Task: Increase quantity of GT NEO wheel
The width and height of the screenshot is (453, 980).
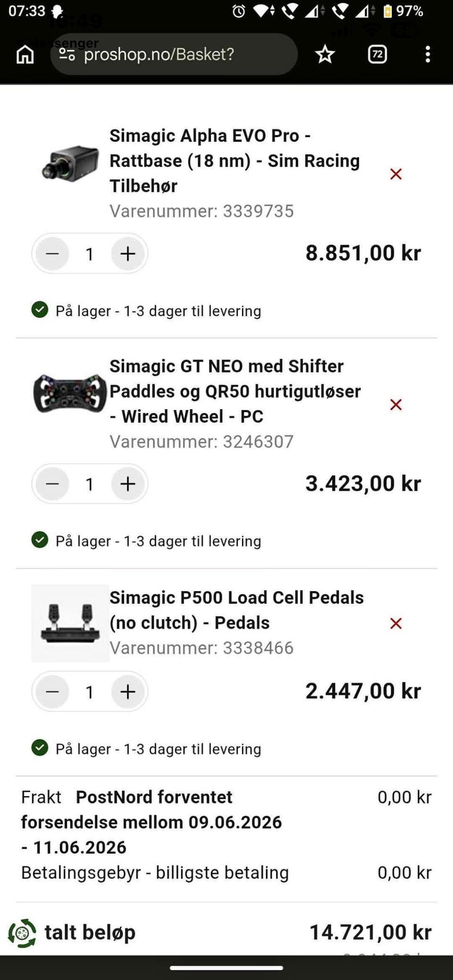Action: [x=128, y=484]
